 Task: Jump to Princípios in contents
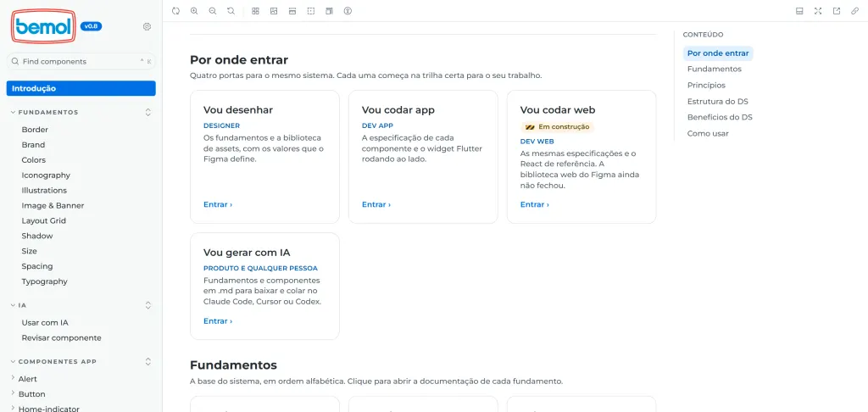tap(706, 86)
